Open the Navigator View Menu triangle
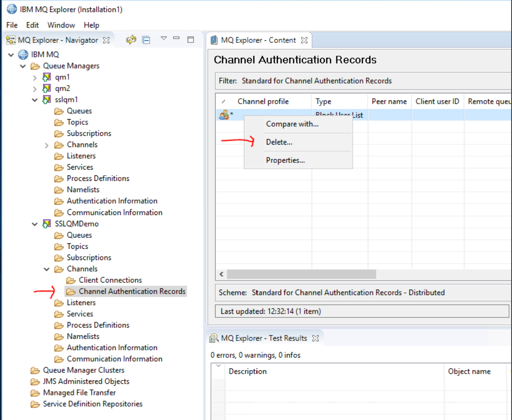This screenshot has height=420, width=512. [163, 38]
